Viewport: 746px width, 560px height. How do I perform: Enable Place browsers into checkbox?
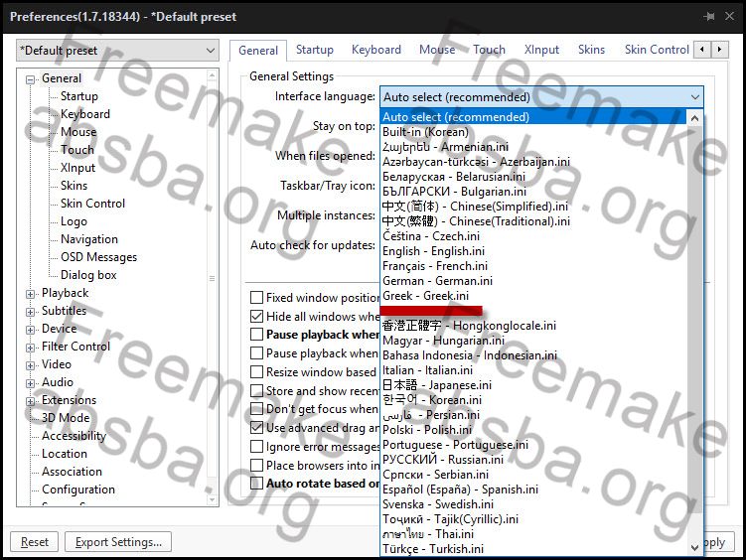tap(257, 465)
